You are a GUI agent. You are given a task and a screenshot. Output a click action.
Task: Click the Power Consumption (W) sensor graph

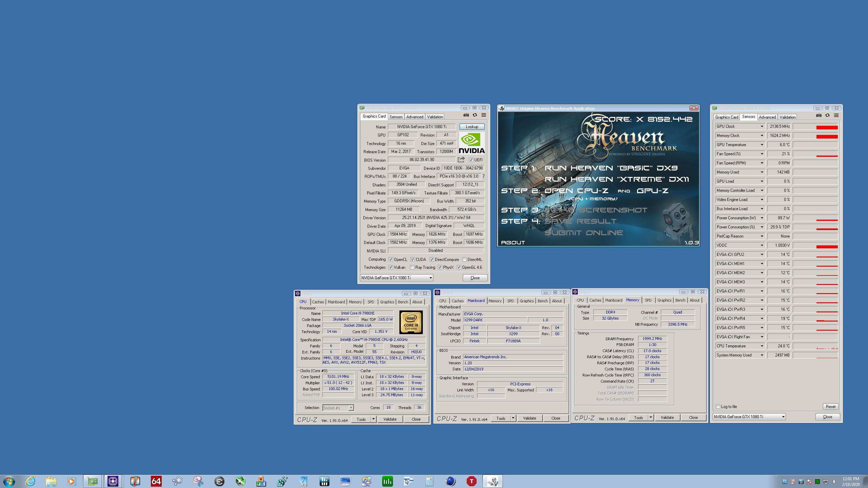[815, 218]
